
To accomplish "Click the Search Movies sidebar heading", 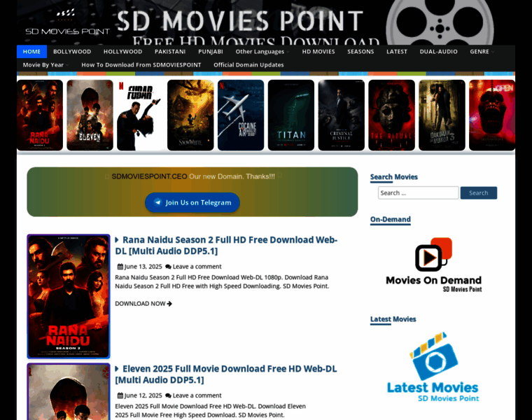I will (394, 177).
